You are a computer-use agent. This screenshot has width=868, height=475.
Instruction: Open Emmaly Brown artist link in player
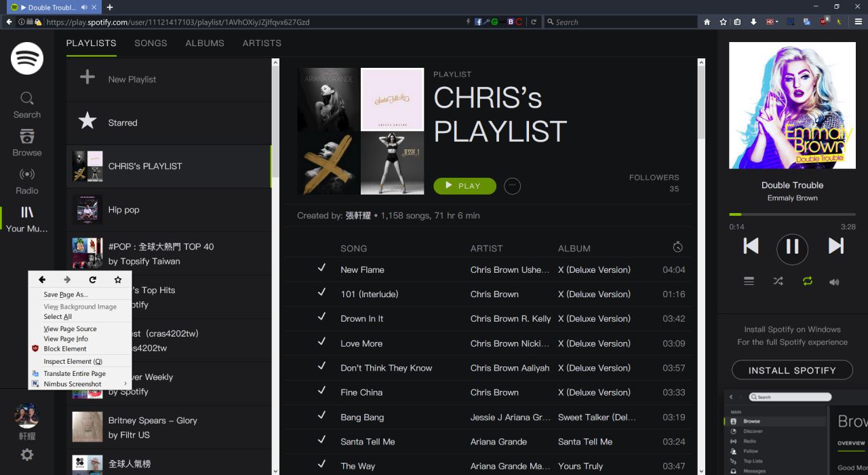(x=792, y=198)
